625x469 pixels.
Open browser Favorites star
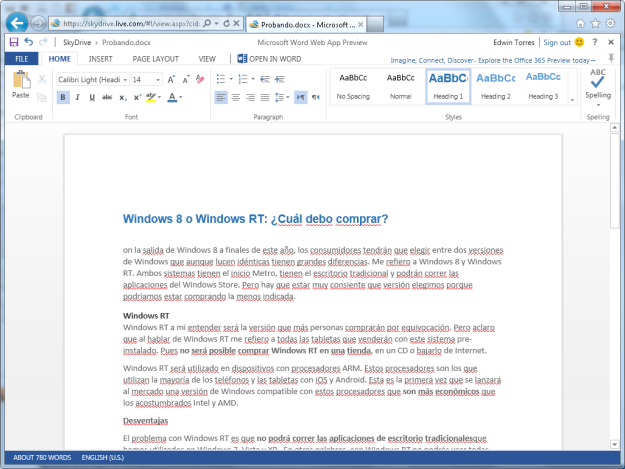595,24
